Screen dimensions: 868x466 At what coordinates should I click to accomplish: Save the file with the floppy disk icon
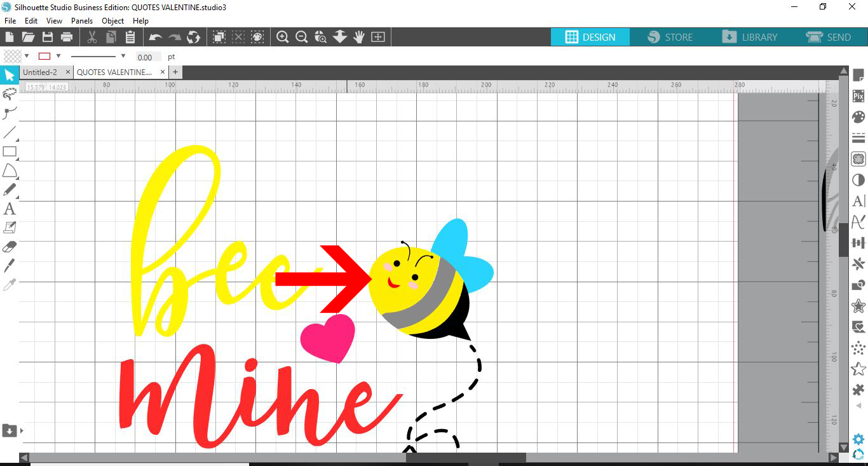tap(47, 38)
